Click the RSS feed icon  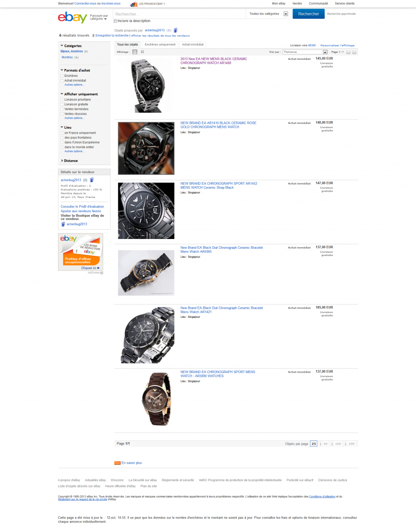(x=117, y=463)
